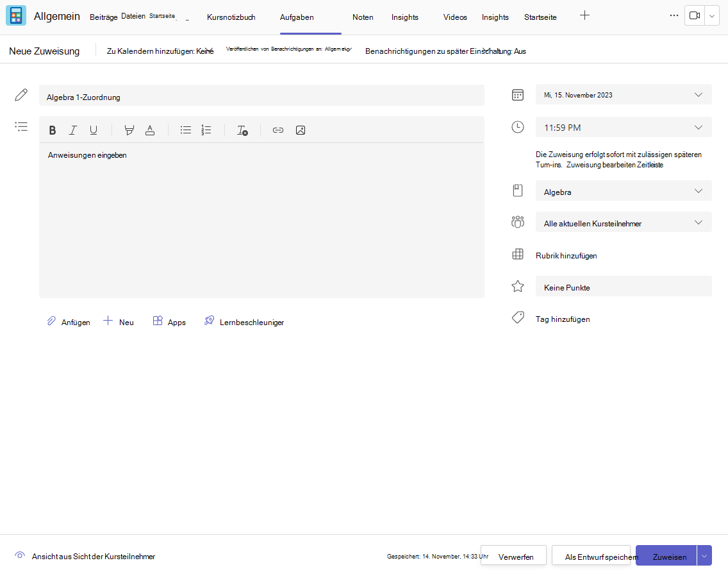
Task: Click the Bold formatting icon
Action: [x=53, y=131]
